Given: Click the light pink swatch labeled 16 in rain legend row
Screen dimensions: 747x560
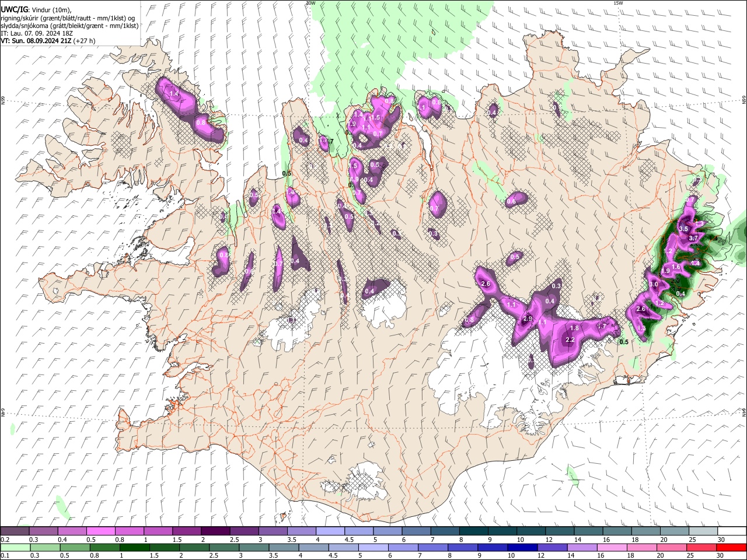Looking at the screenshot, I should pyautogui.click(x=612, y=547).
